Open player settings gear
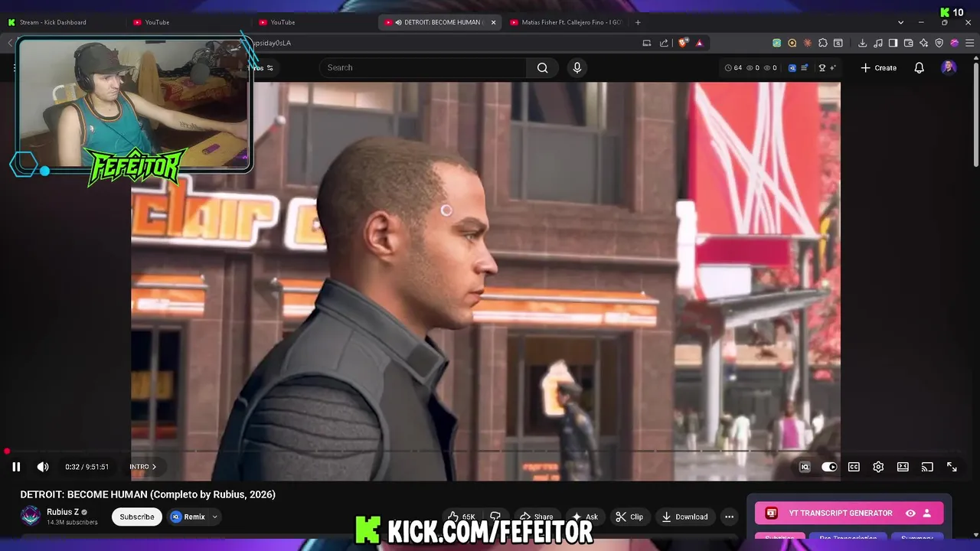 (x=878, y=467)
